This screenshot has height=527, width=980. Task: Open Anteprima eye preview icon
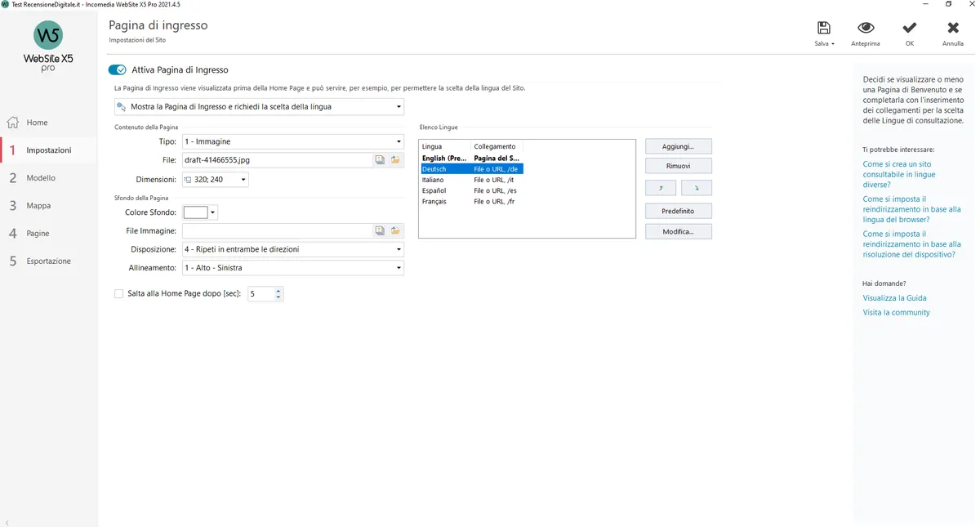866,28
